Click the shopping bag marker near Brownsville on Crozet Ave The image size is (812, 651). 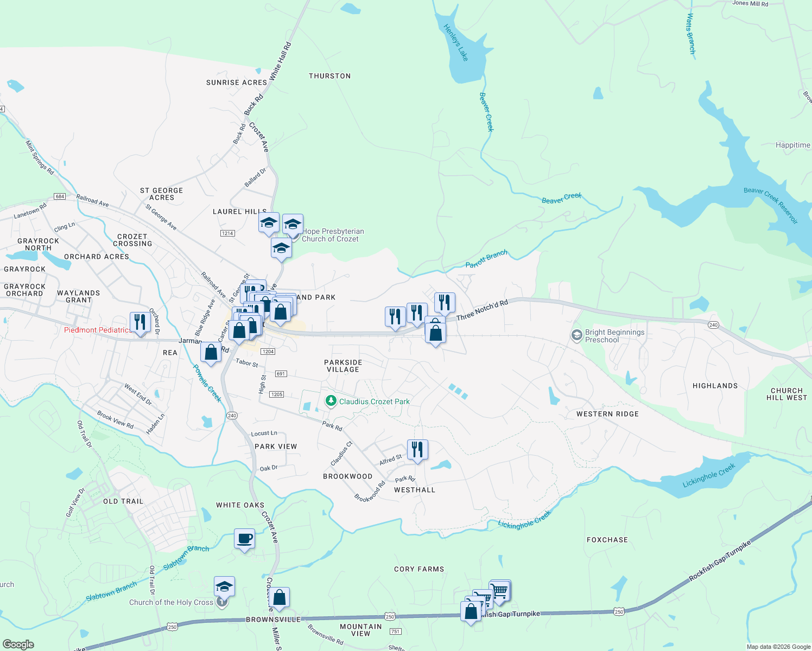coord(280,597)
